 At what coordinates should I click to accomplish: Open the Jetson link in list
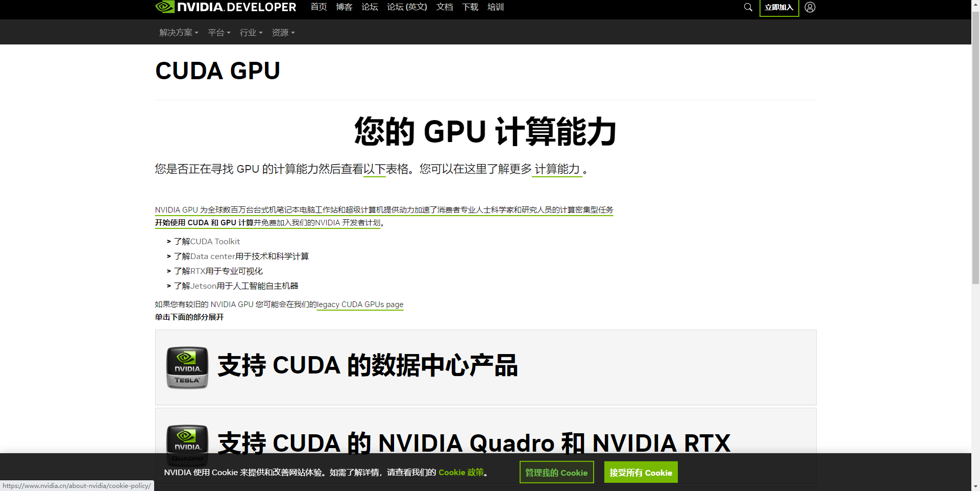[203, 286]
